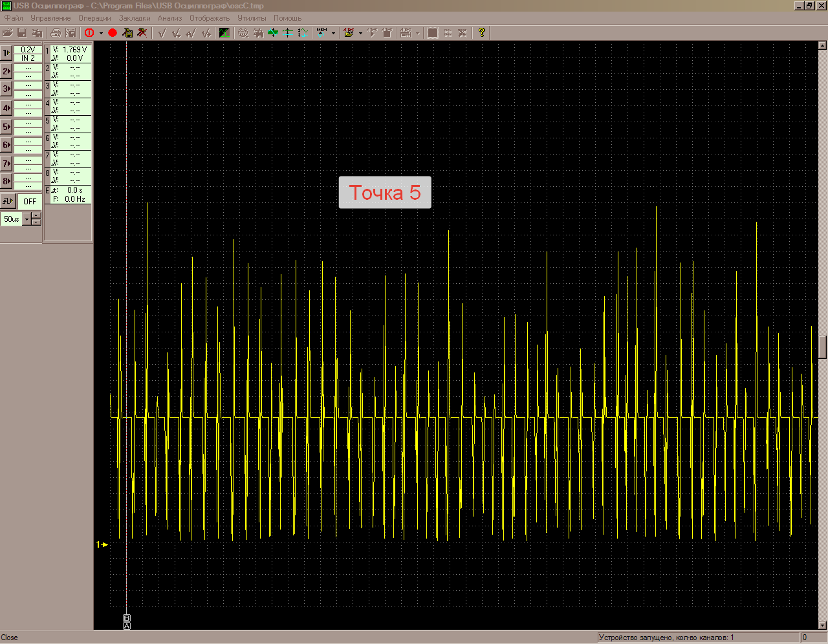Open dropdown next to A:B:C folder icon
Screen dimensions: 828x644
tap(360, 32)
